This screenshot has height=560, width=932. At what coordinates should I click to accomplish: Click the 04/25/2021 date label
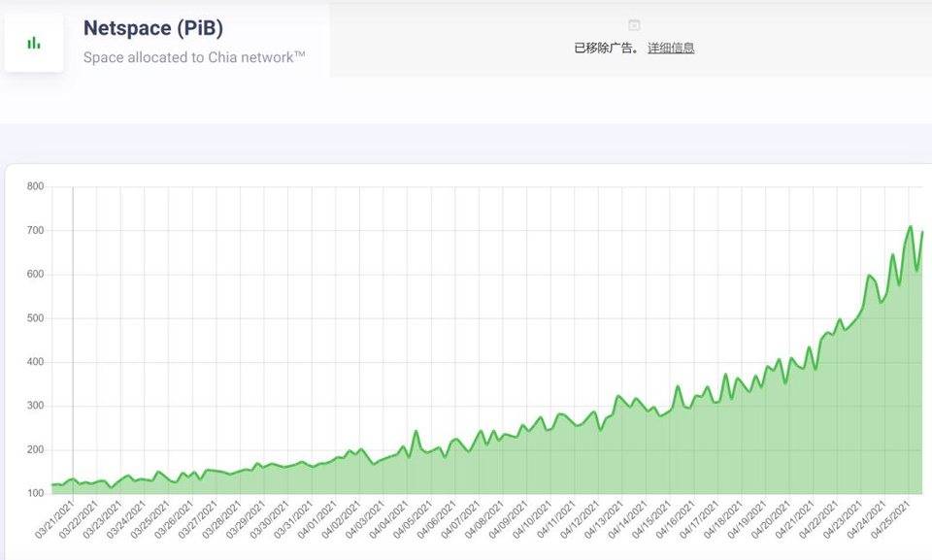point(891,521)
